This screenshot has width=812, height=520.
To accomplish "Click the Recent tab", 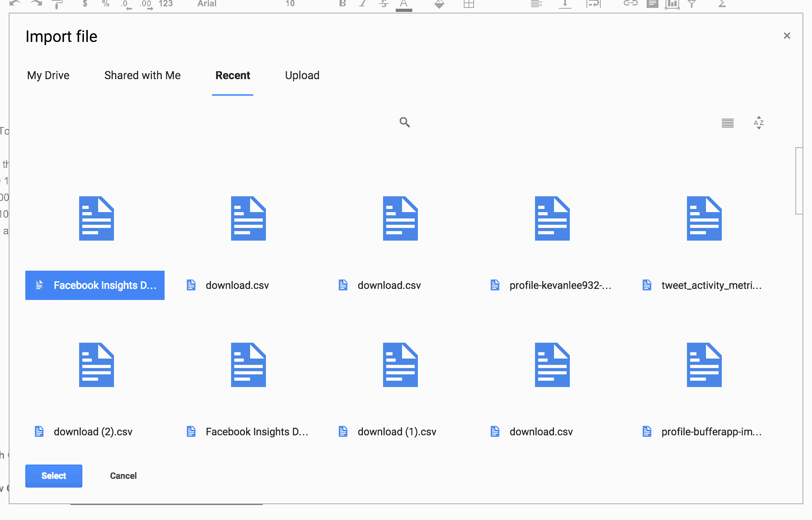I will click(233, 76).
